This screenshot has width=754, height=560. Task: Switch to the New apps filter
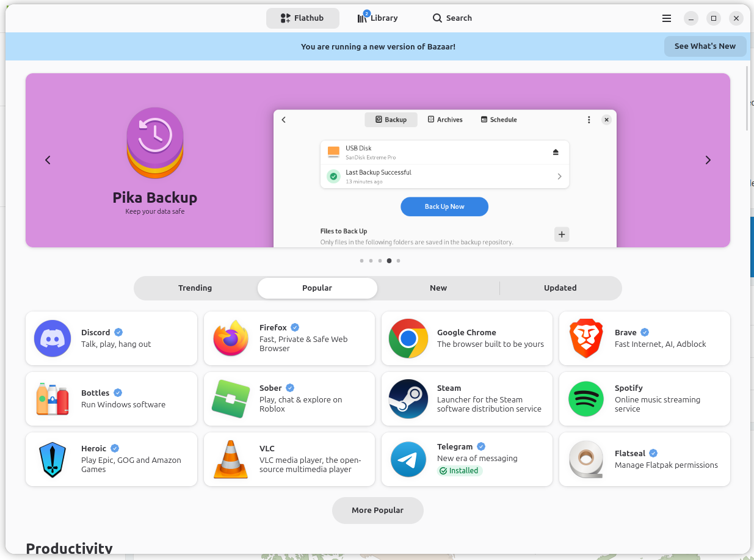(438, 288)
